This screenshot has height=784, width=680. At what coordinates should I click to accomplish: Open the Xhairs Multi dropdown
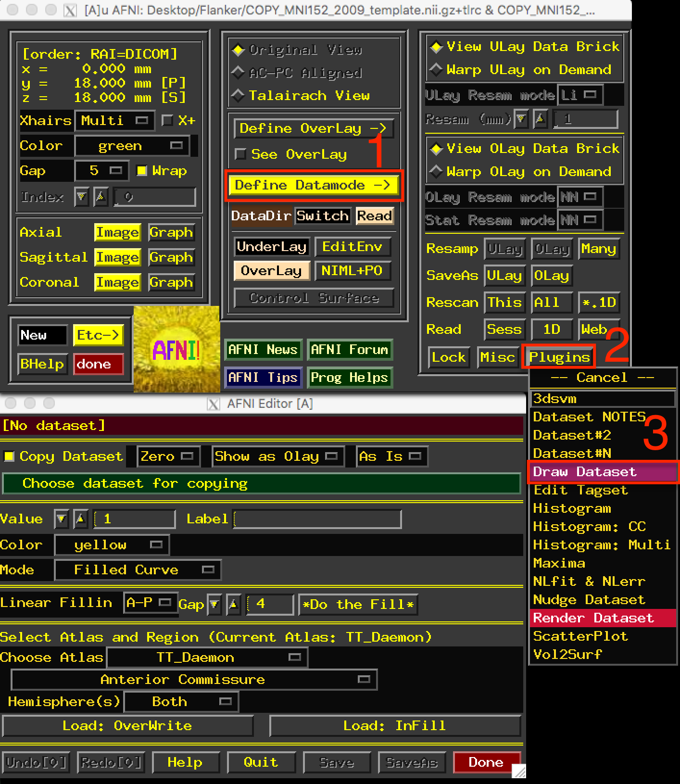coord(115,120)
